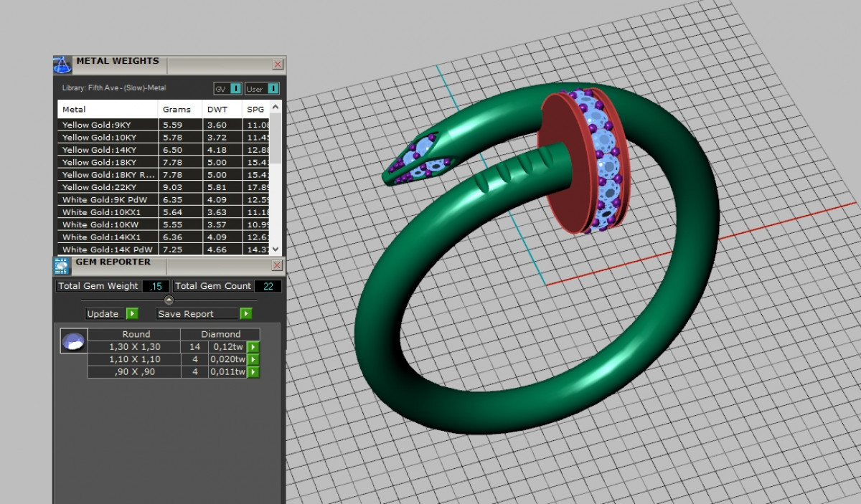
Task: Click green arrow for 1,30 X 1,30 row
Action: point(253,347)
